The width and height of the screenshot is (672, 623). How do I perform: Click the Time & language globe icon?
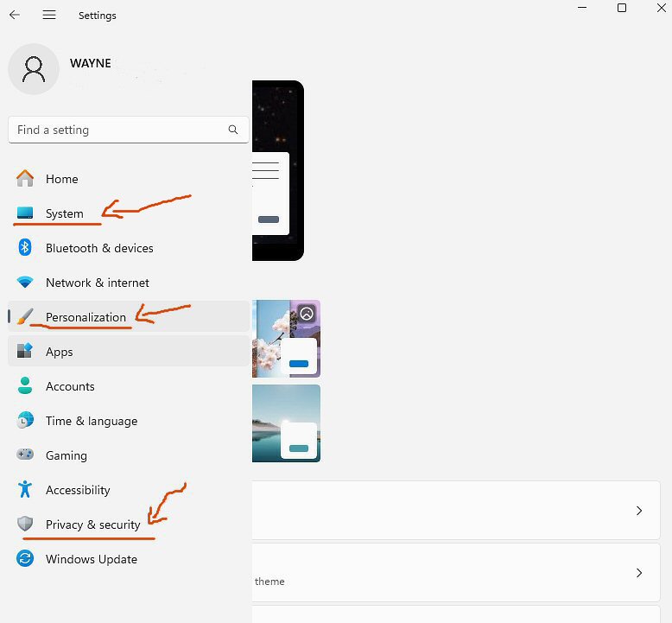point(25,420)
